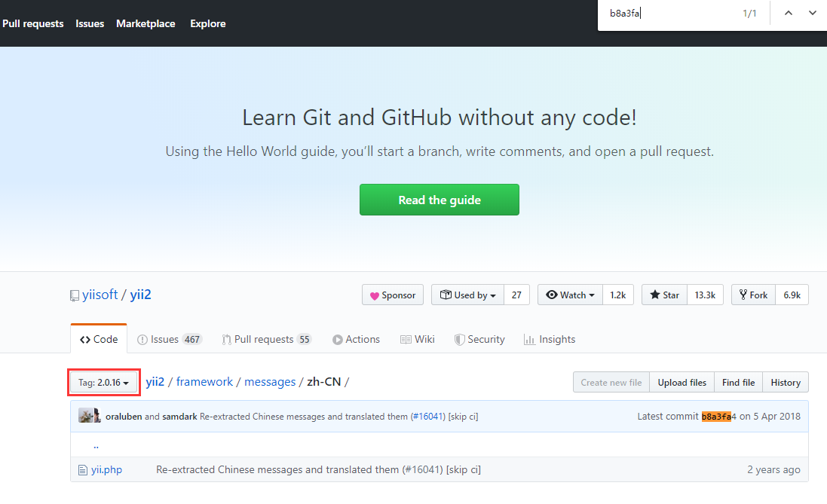Click the find bar text field
The image size is (827, 504).
click(670, 13)
